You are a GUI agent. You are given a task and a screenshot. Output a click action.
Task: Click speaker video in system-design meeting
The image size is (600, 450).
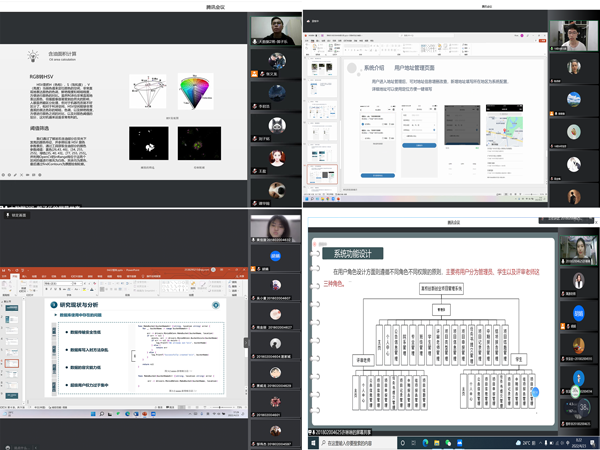578,250
